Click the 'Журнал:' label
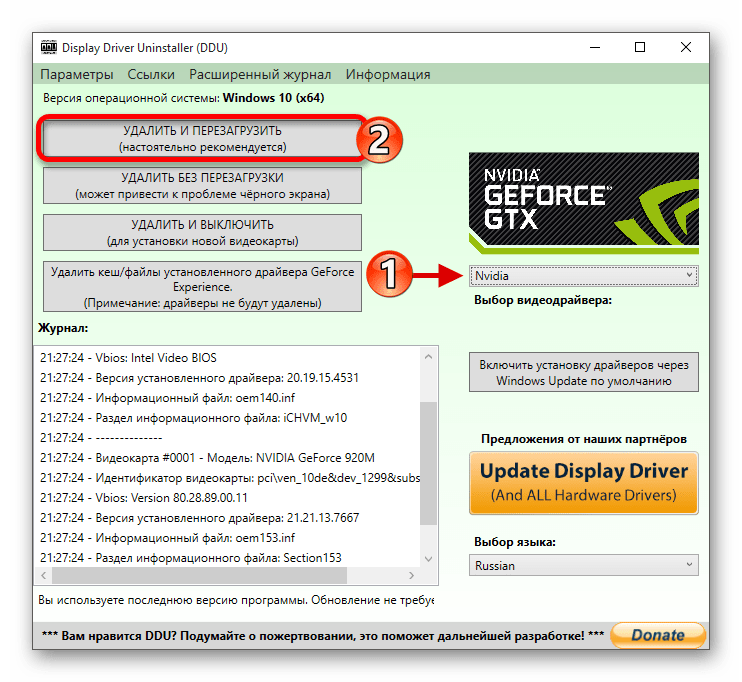Viewport: 742px width, 682px height. pos(63,328)
